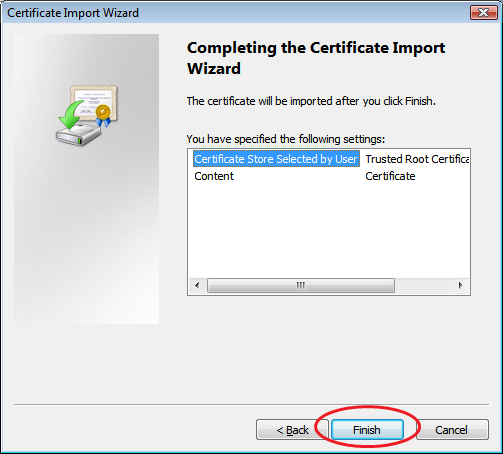
Task: Click the gray wizard banner panel
Action: pos(86,179)
